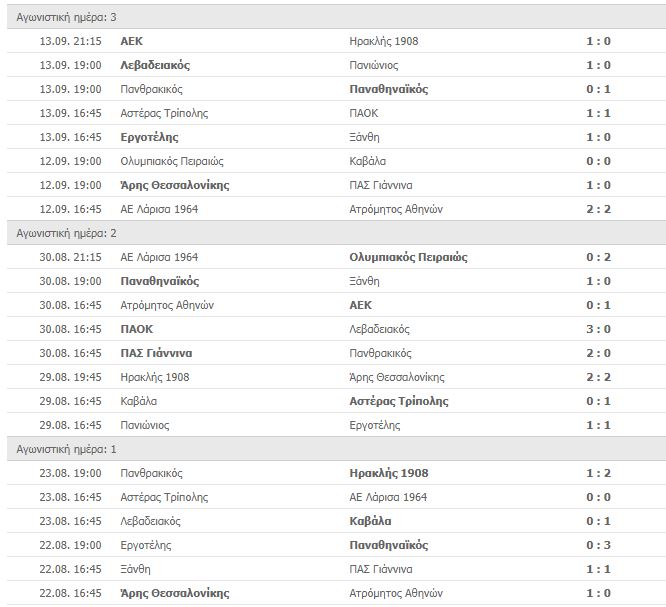
Task: Click bold Καβάλα in the 23.08 Λεβαδειακός match
Action: [370, 521]
